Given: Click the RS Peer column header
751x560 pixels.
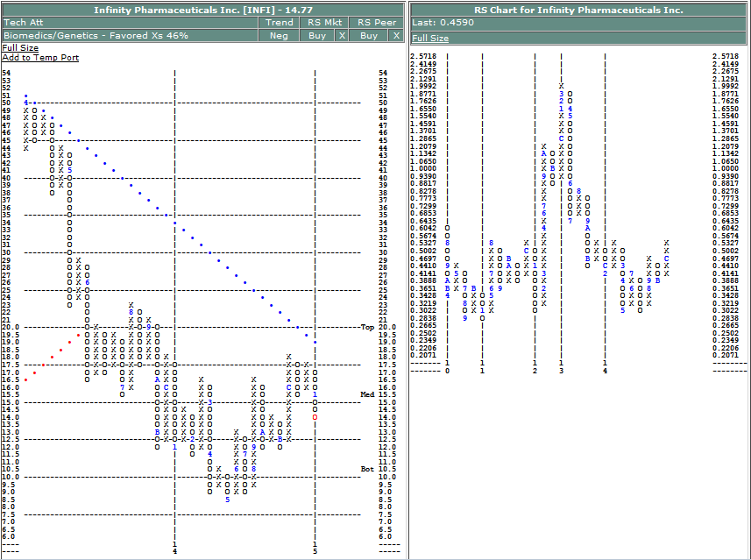Looking at the screenshot, I should tap(377, 23).
